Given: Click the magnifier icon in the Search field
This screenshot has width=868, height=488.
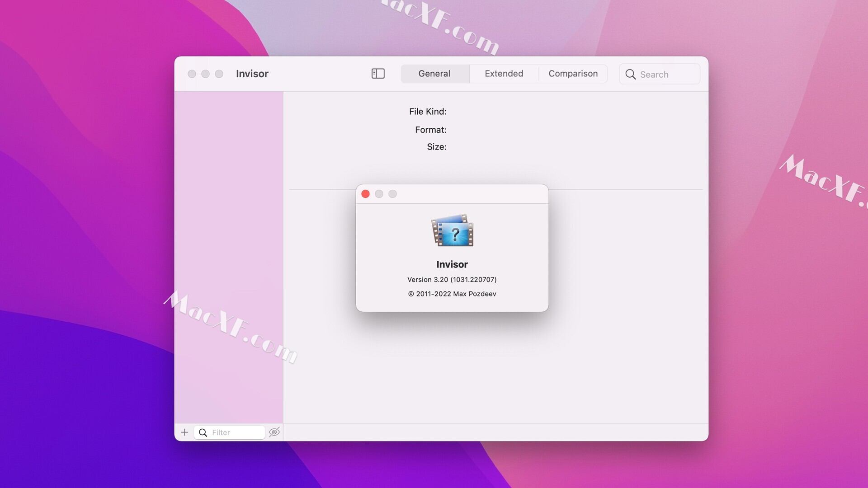Looking at the screenshot, I should pyautogui.click(x=631, y=74).
